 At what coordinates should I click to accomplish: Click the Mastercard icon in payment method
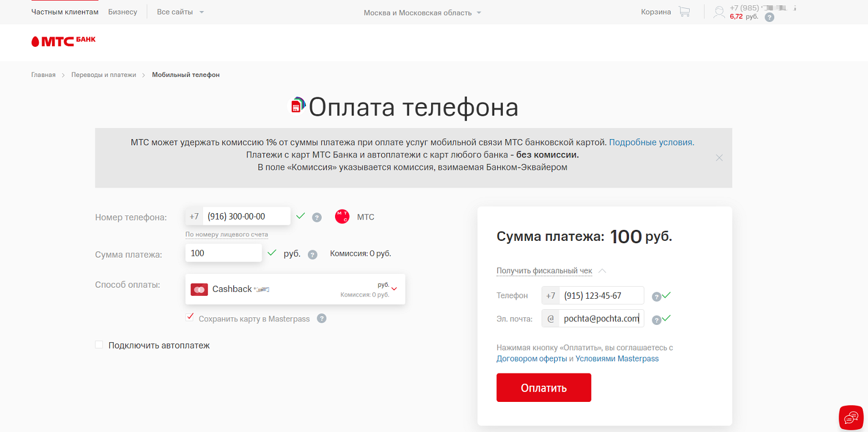click(199, 289)
